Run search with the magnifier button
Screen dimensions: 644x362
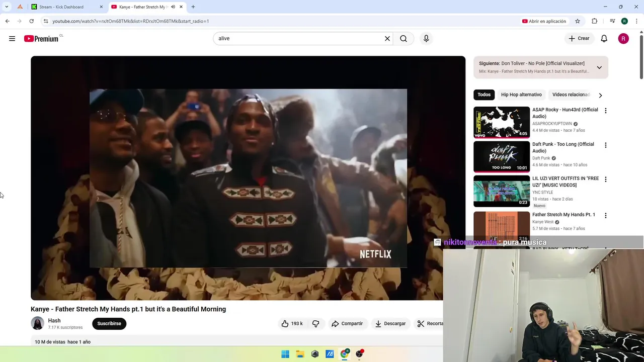(404, 38)
